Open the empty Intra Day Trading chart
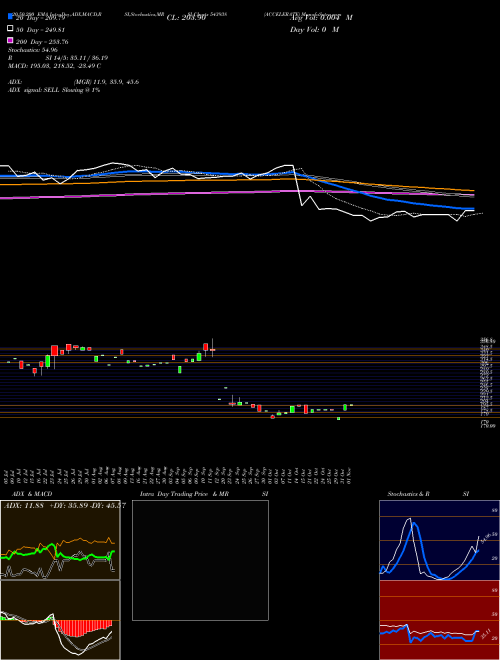 coord(200,560)
